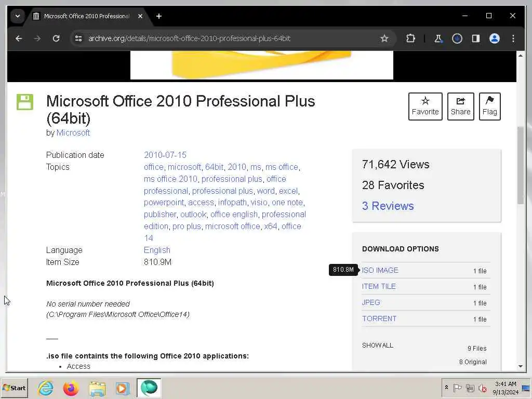Open the browser three-dot menu
The width and height of the screenshot is (532, 399).
coord(513,38)
